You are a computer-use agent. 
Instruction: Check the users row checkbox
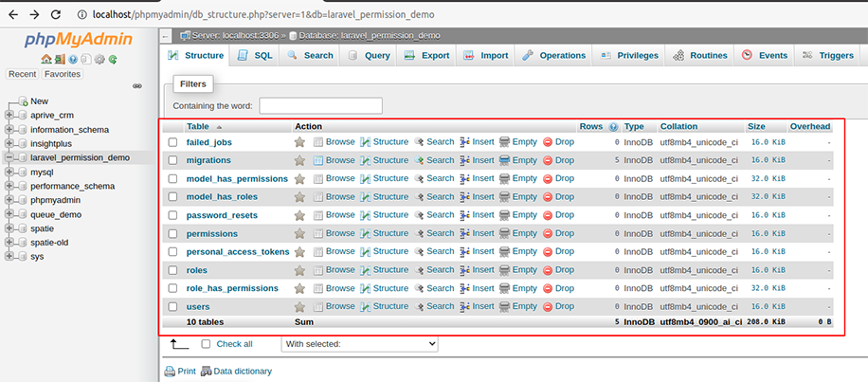[172, 307]
